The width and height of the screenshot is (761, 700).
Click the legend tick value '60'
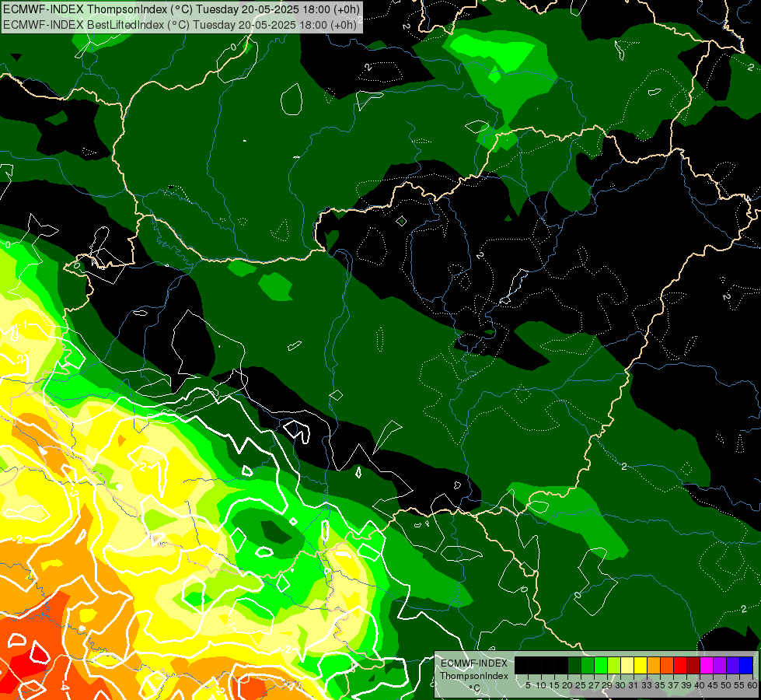tap(752, 685)
